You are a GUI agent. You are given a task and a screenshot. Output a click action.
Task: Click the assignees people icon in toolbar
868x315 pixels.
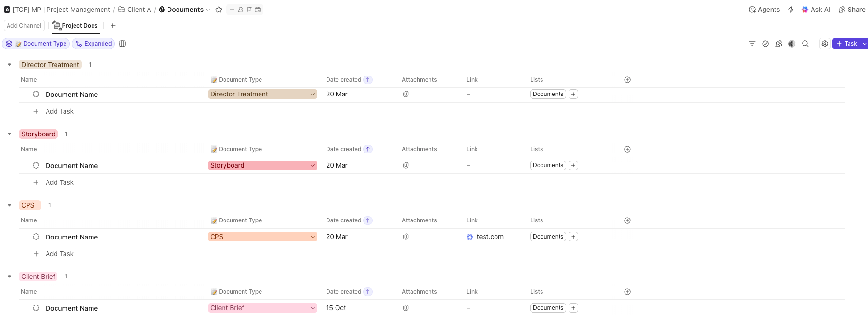(x=779, y=44)
